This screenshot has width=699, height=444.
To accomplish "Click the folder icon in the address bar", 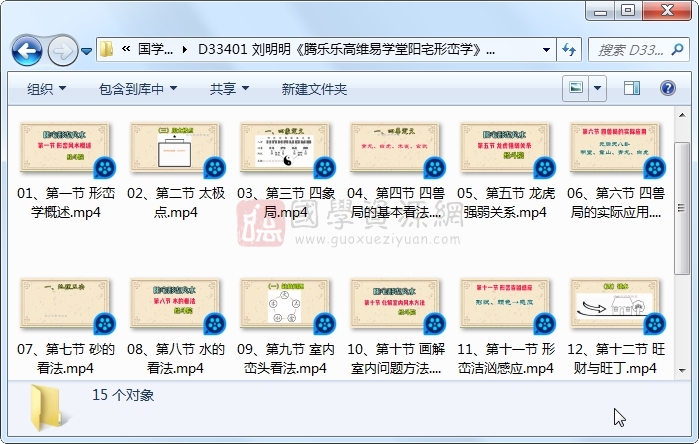I will (x=107, y=49).
